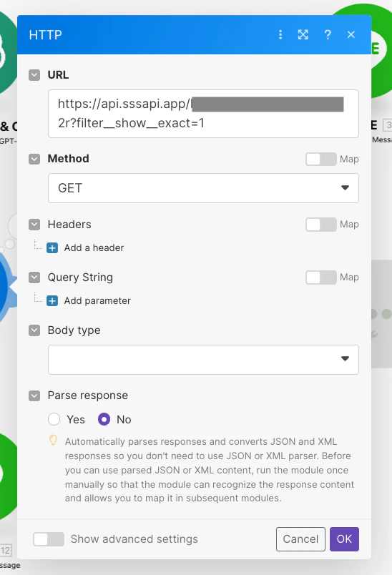Open the Method GET dropdown
Image resolution: width=392 pixels, height=575 pixels.
[x=203, y=188]
